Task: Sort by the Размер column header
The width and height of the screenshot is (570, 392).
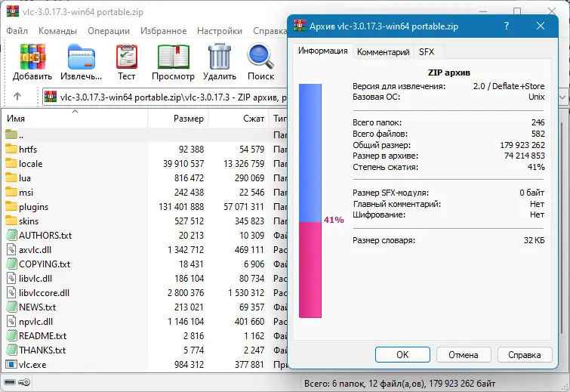Action: click(x=177, y=118)
